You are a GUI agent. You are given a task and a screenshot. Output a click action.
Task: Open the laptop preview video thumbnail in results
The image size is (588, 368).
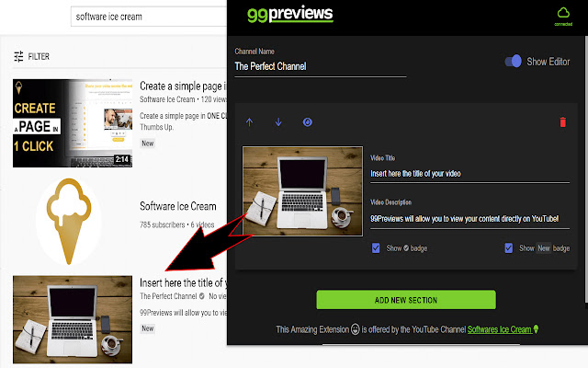tap(73, 319)
